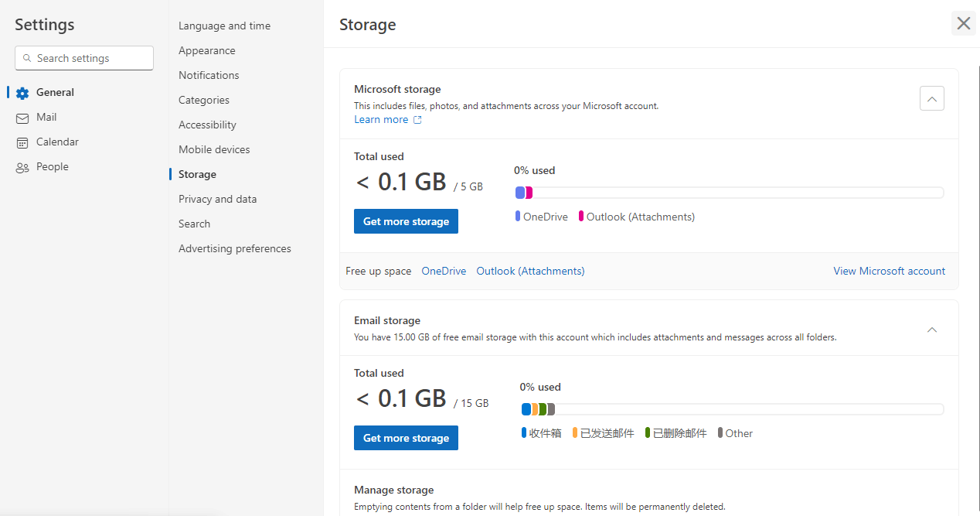Click the OneDrive free up space link

point(444,272)
